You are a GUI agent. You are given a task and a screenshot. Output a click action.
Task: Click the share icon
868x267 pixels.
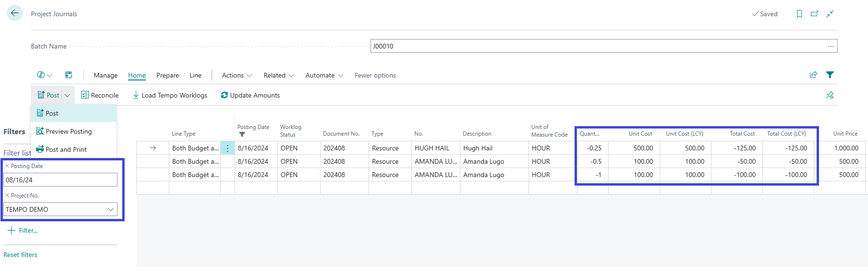coord(813,75)
